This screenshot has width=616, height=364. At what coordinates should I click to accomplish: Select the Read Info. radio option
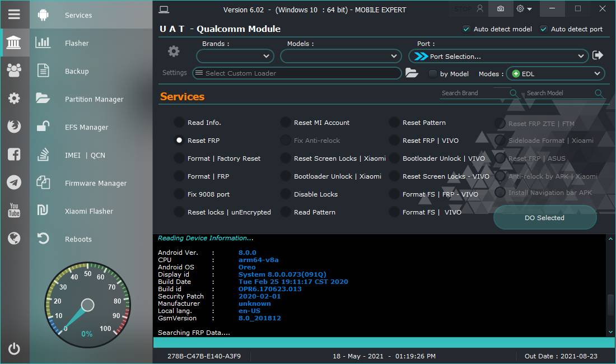(x=179, y=123)
